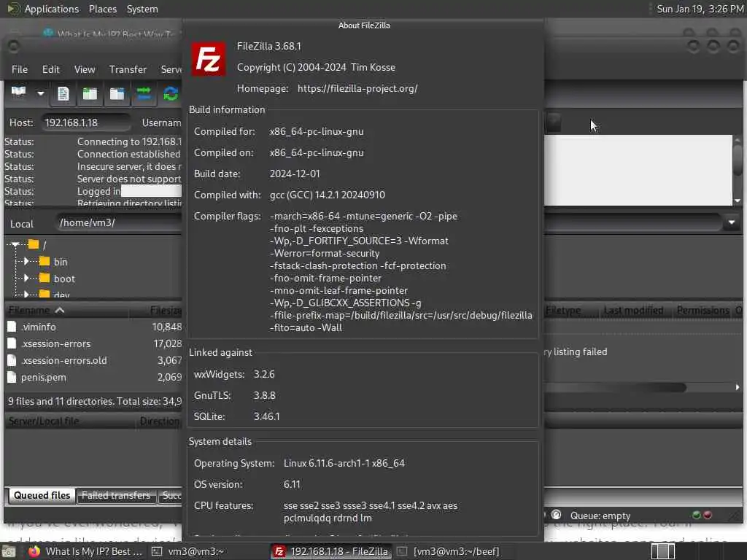Open the path history dropdown arrow
Viewport: 747px width, 560px height.
731,222
